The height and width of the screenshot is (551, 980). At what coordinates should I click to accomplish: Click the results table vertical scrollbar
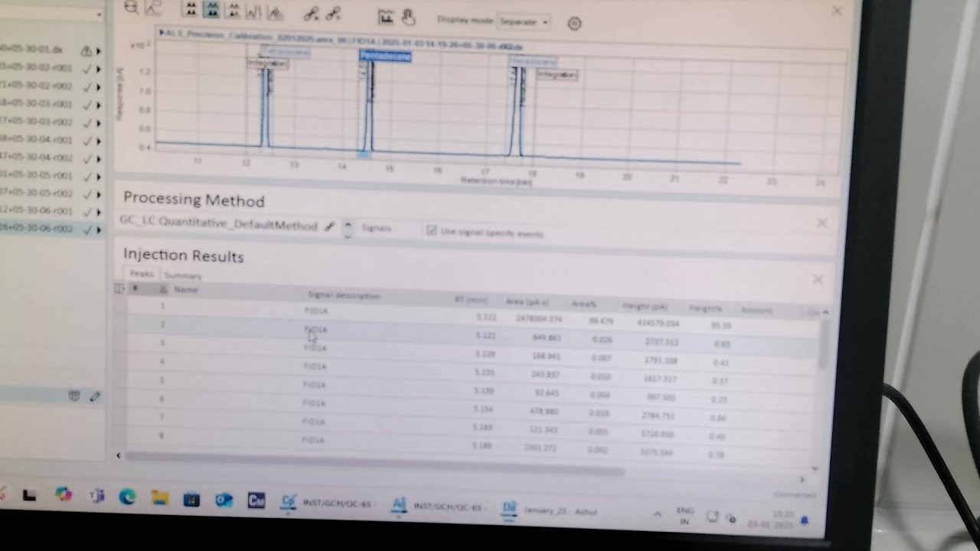824,344
